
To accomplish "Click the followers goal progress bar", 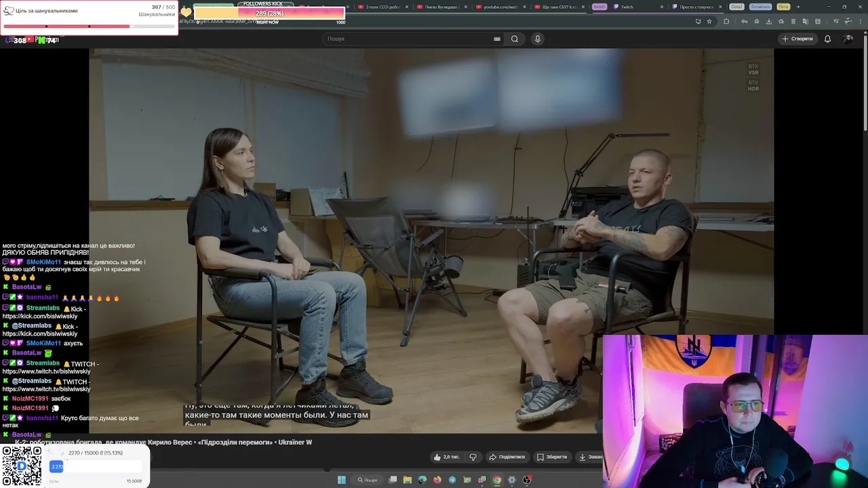I will click(89, 26).
